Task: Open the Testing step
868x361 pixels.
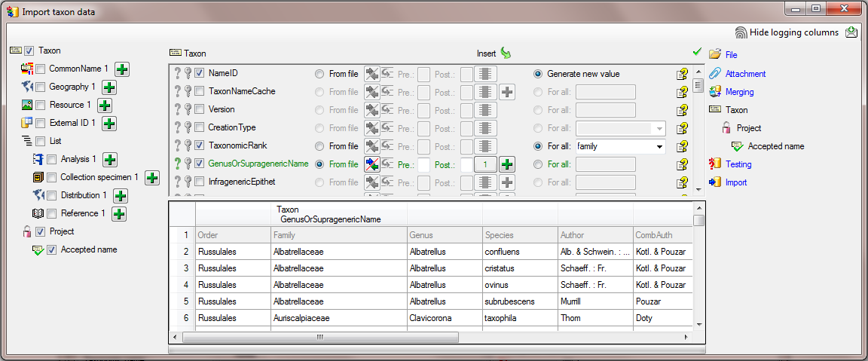Action: coord(738,164)
